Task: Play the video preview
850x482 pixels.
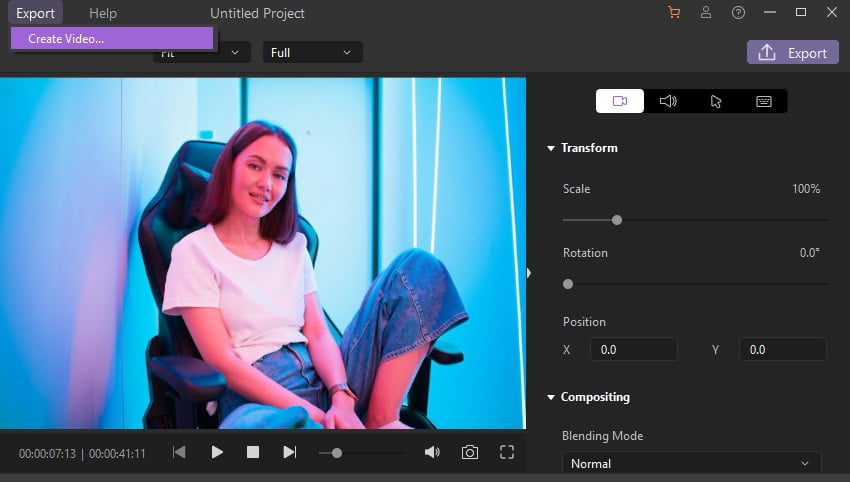Action: pos(217,452)
